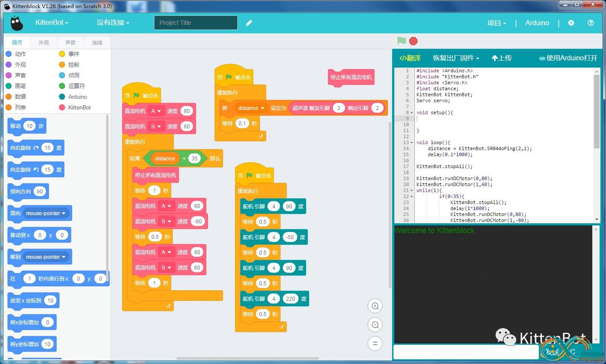
Task: Click the standalone 停止所有直流电机 block
Action: coord(351,77)
